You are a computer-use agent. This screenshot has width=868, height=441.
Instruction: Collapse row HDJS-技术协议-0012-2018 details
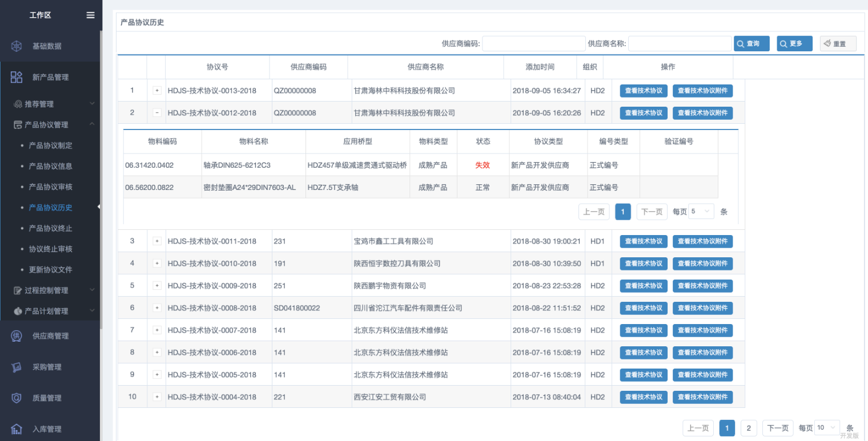[x=157, y=112]
